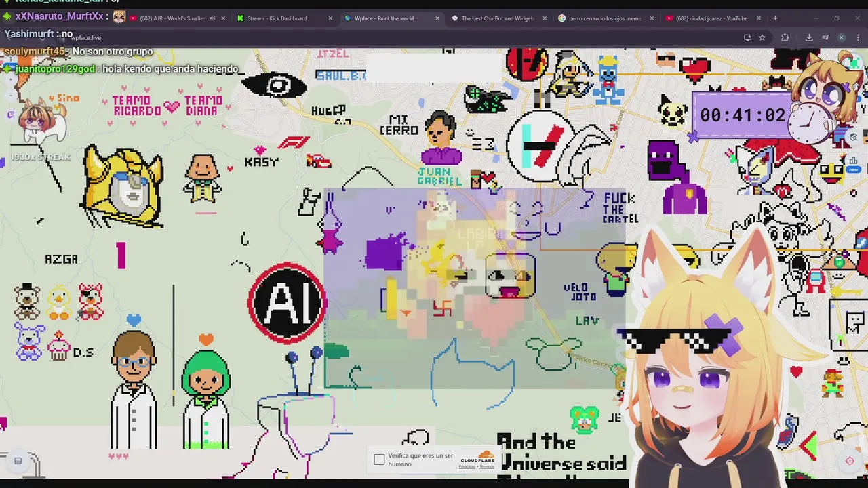Open the perro cerrando los ojos meme tab
Screen dimensions: 868x488
click(x=604, y=18)
